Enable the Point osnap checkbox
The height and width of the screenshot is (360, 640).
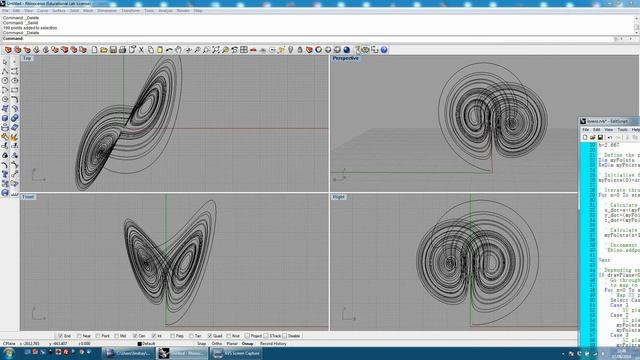coord(98,336)
